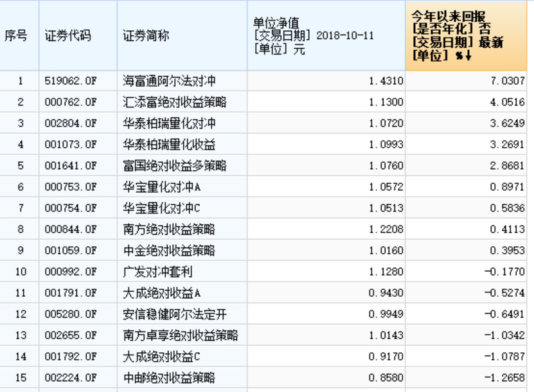Select 大成绝对收益A fund name
The width and height of the screenshot is (534, 392).
(x=162, y=293)
